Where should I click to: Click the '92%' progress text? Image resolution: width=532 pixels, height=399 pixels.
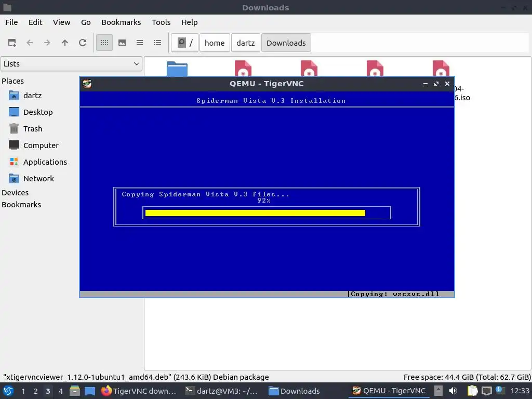[x=264, y=201]
